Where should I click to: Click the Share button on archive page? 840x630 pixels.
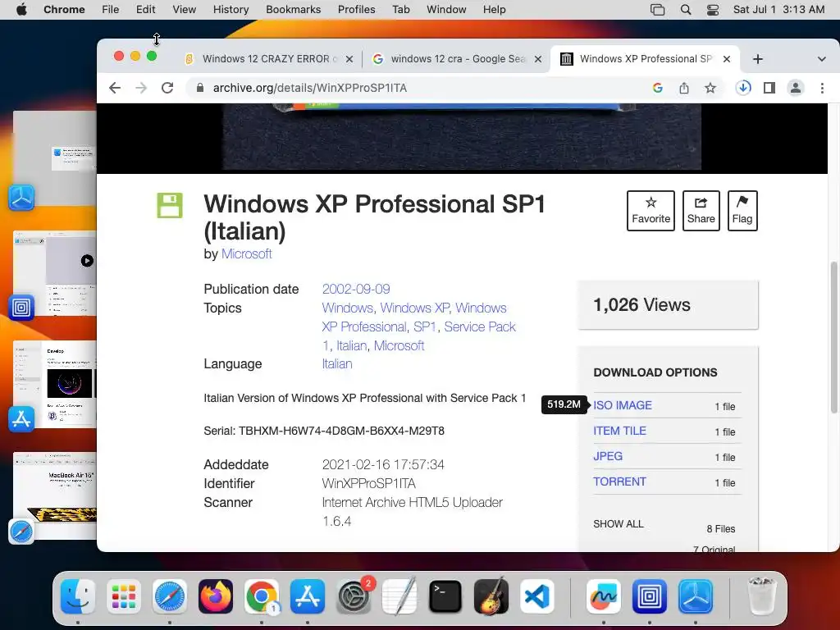pos(701,211)
